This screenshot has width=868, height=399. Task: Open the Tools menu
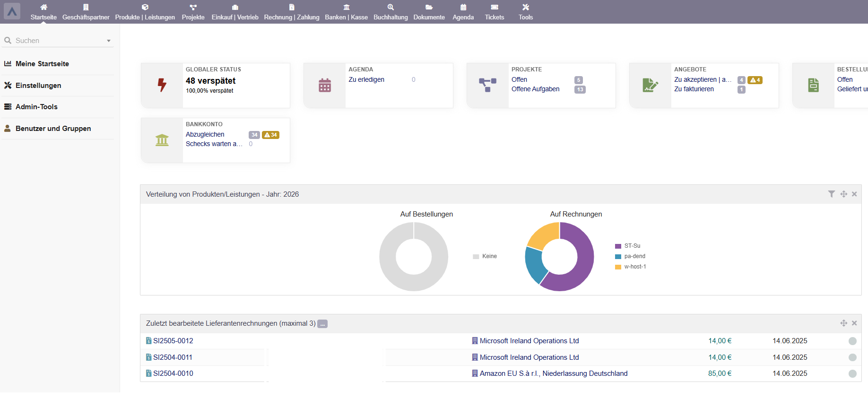[x=526, y=12]
